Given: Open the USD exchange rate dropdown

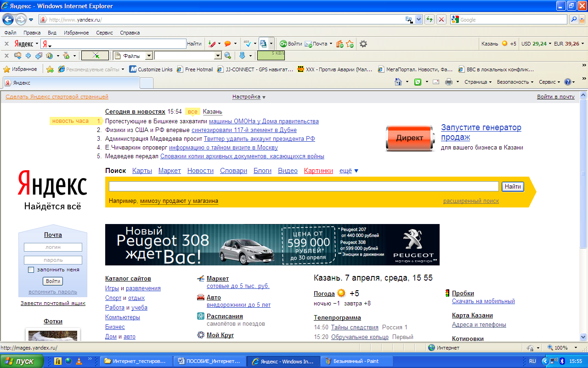Looking at the screenshot, I should tap(550, 44).
